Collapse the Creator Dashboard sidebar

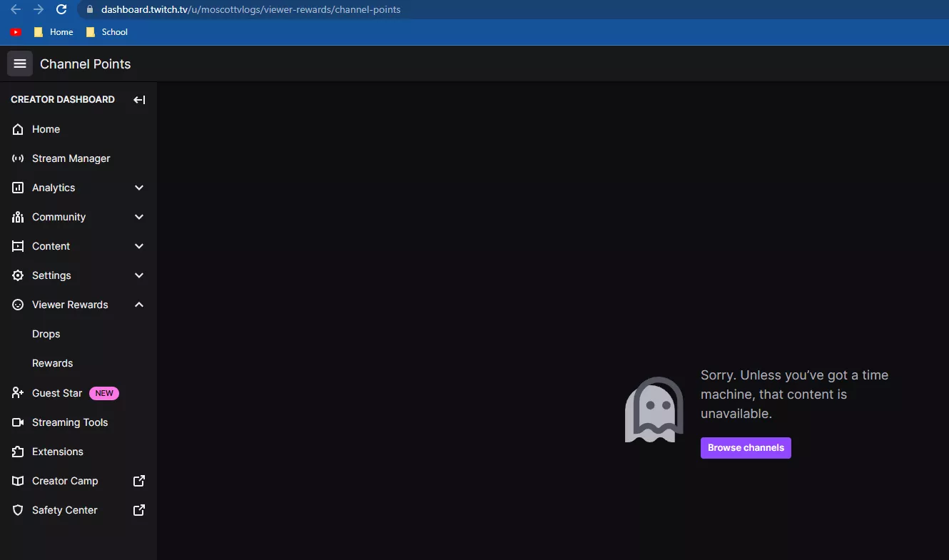pos(138,100)
